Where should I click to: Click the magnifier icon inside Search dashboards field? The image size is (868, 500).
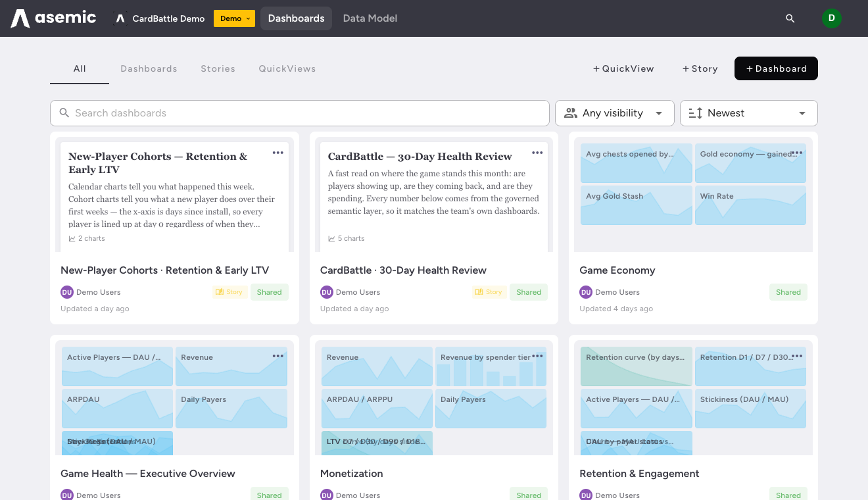[64, 113]
